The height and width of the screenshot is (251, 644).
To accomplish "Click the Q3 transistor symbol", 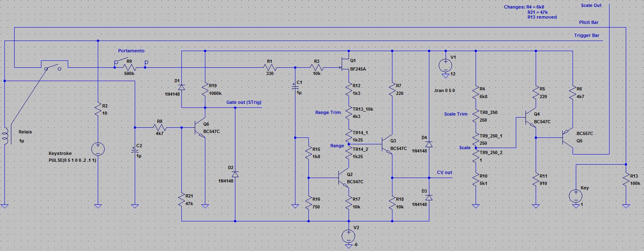I will 387,144.
